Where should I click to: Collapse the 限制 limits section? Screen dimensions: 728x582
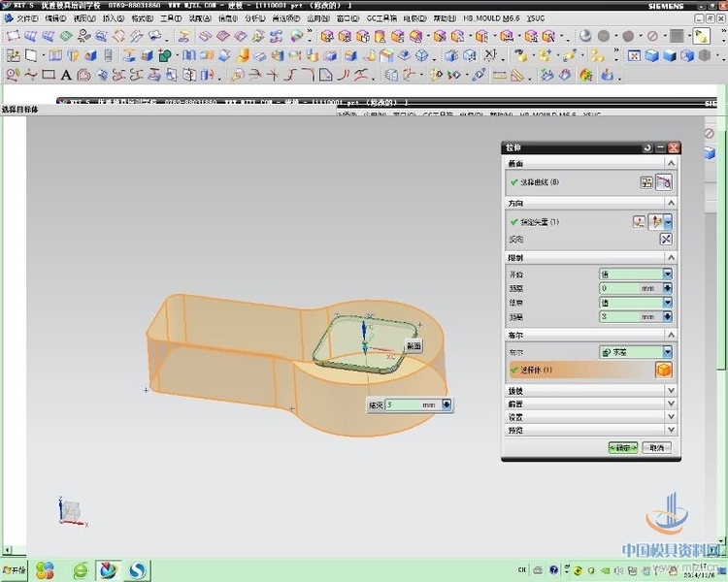point(670,258)
